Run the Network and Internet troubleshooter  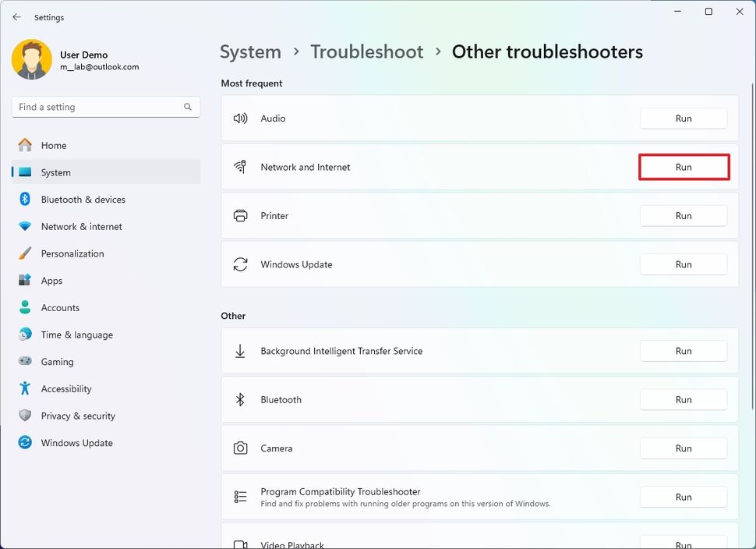tap(684, 166)
